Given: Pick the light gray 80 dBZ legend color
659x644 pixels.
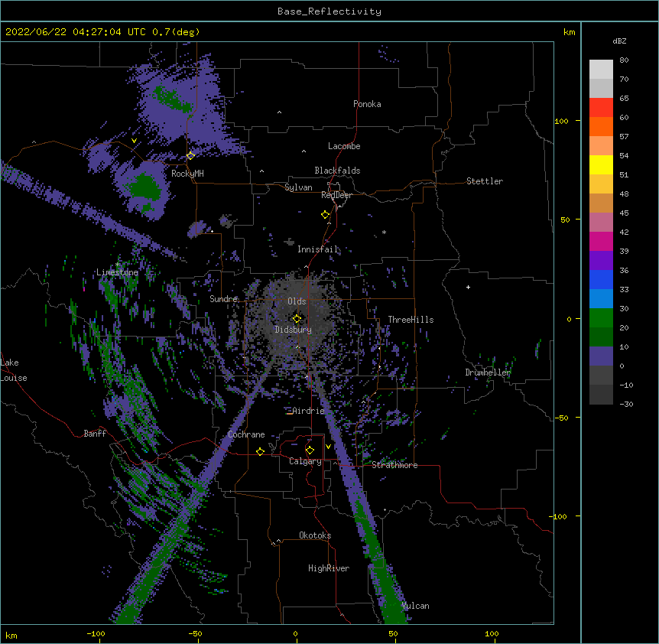Looking at the screenshot, I should (x=601, y=70).
